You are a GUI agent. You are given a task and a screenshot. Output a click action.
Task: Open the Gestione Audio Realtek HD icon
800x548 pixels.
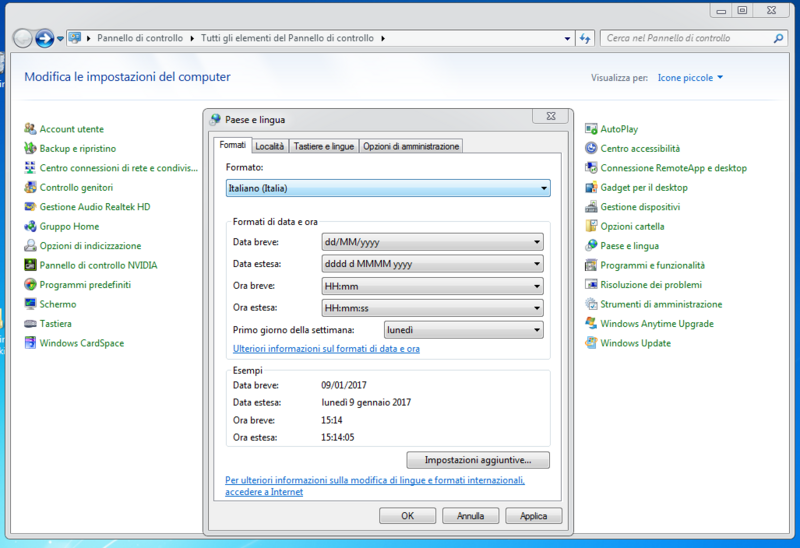tap(31, 207)
